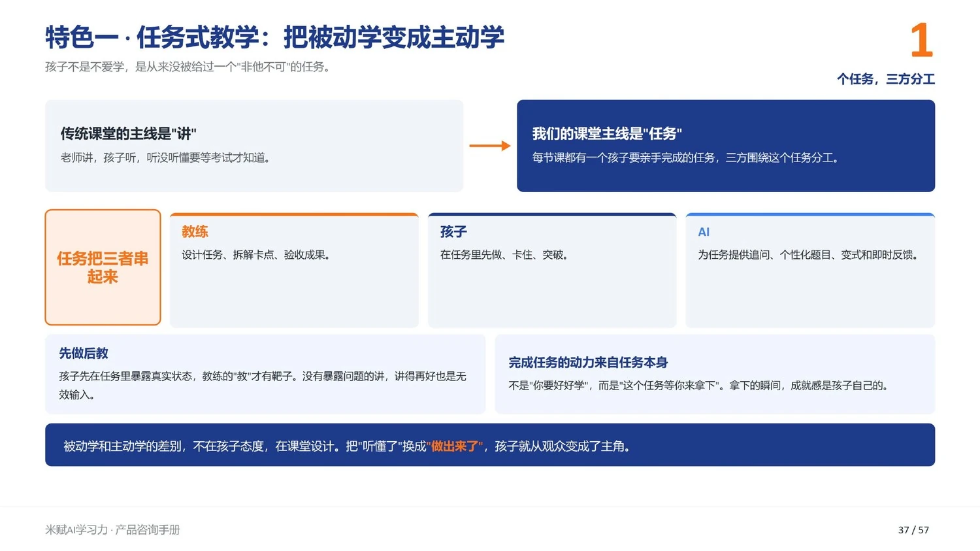Select the card heading "AI"

tap(704, 232)
